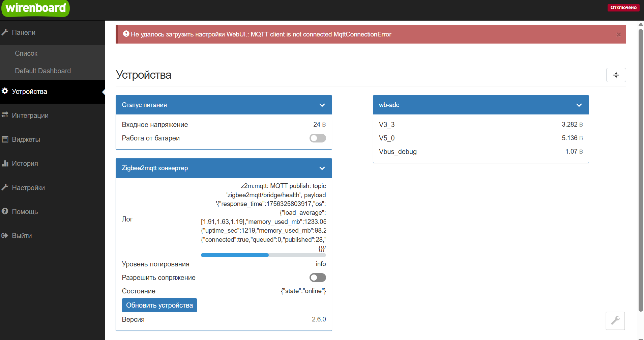644x340 pixels.
Task: Click the sign-out icon beside Выйти
Action: click(x=5, y=236)
